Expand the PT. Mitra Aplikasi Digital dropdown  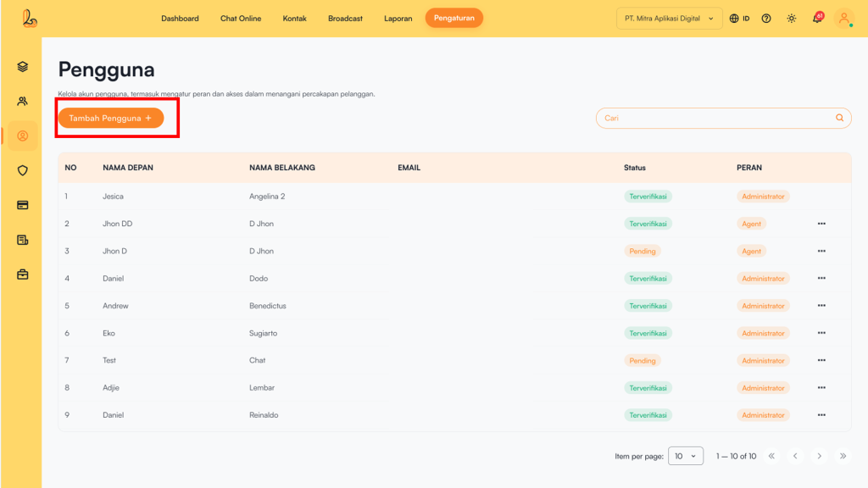click(x=669, y=19)
